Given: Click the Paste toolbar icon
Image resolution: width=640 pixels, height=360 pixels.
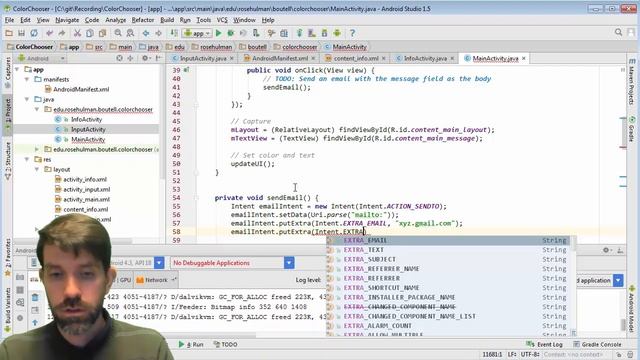Looking at the screenshot, I should (102, 33).
